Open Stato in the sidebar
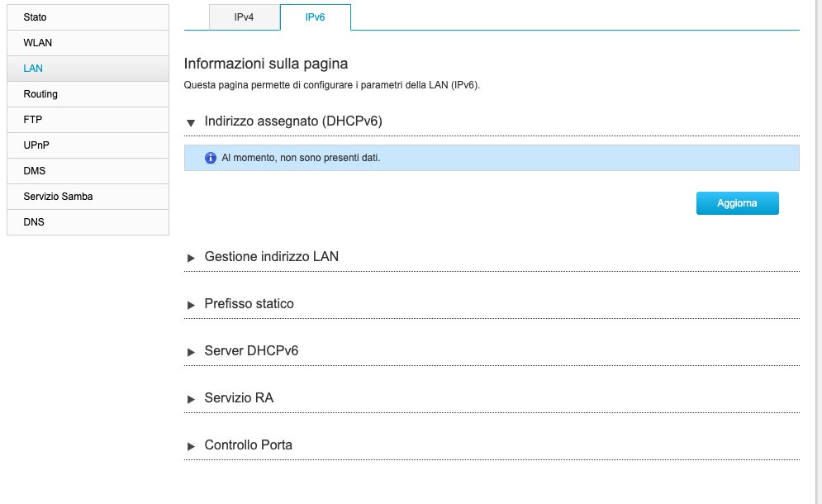The height and width of the screenshot is (504, 822). [88, 17]
